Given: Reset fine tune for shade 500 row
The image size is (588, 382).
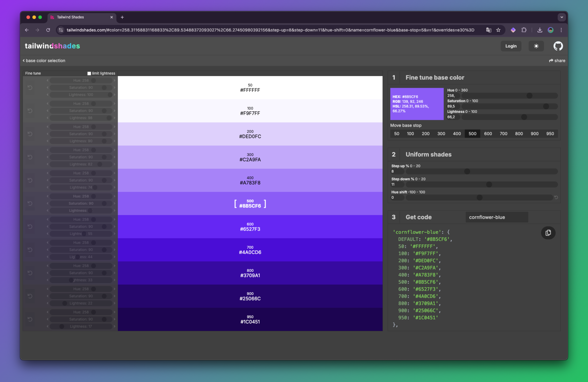Looking at the screenshot, I should (x=30, y=203).
